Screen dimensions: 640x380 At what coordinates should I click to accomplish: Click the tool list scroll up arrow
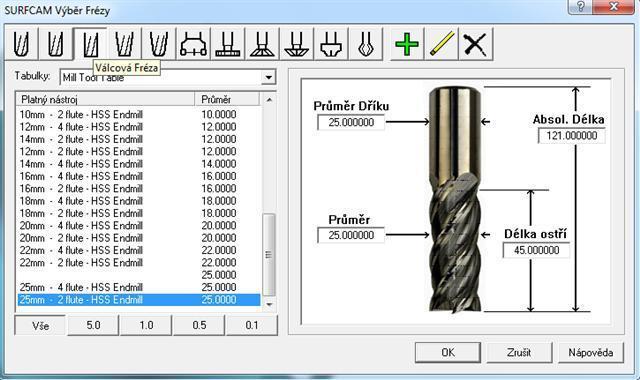[269, 99]
